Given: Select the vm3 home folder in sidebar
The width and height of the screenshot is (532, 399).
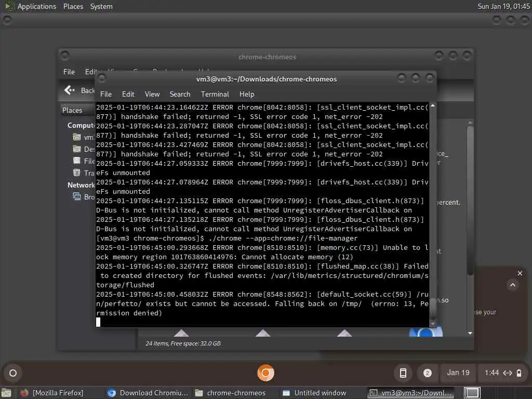Looking at the screenshot, I should (77, 137).
